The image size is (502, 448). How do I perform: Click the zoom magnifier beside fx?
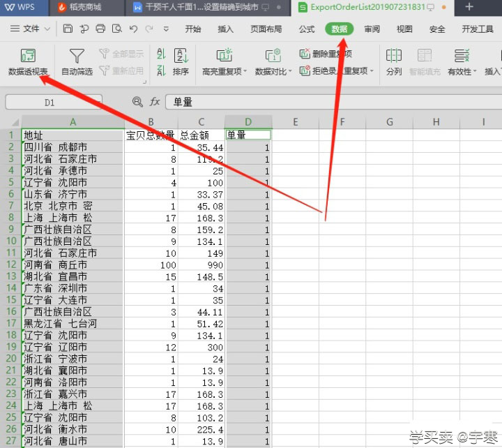(x=137, y=102)
